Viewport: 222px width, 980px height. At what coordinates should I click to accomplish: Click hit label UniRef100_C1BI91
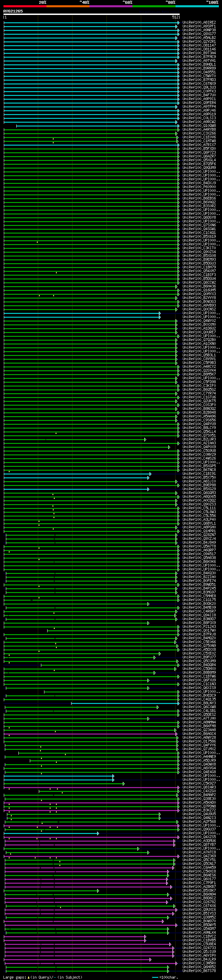[x=199, y=473]
